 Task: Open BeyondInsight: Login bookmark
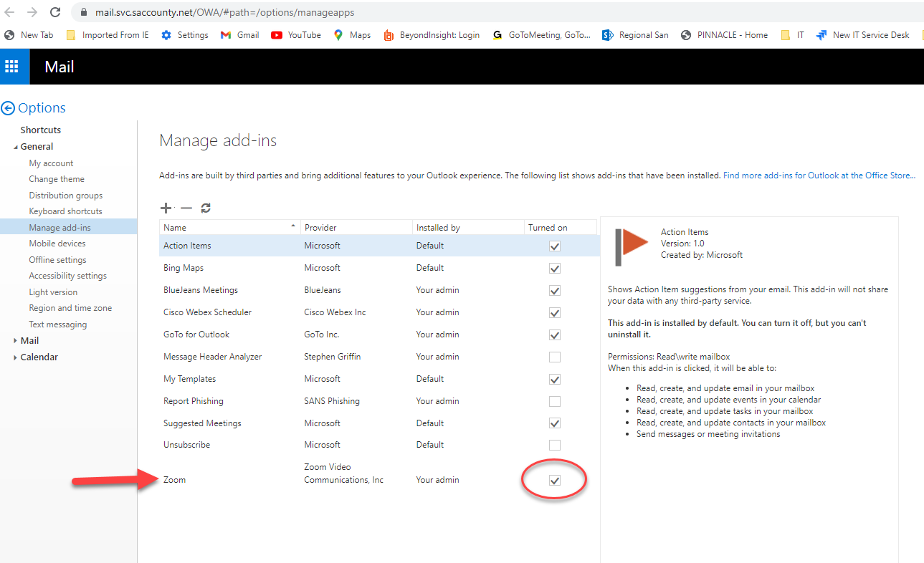[432, 34]
